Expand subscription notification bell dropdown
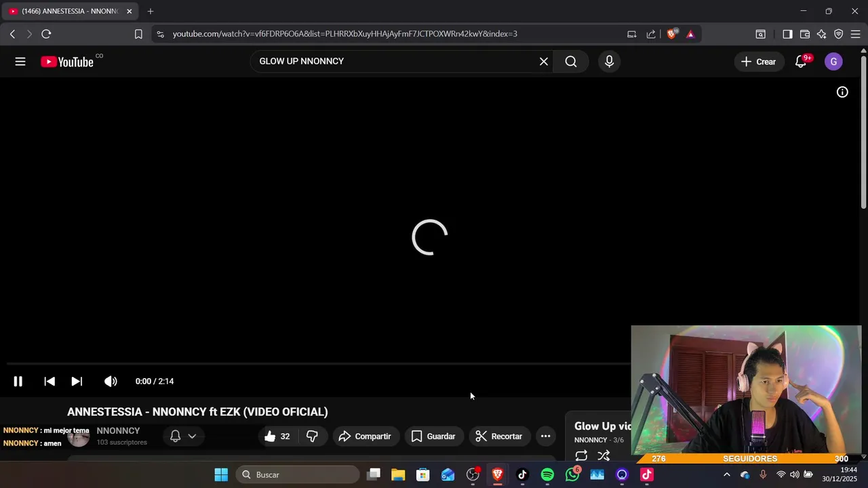 [x=183, y=436]
